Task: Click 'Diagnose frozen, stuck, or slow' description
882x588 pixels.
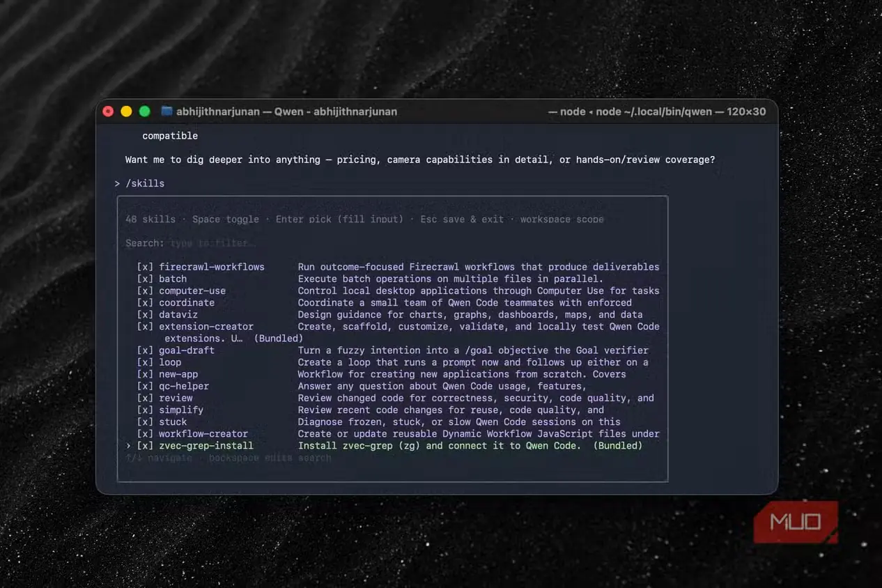Action: [x=459, y=421]
